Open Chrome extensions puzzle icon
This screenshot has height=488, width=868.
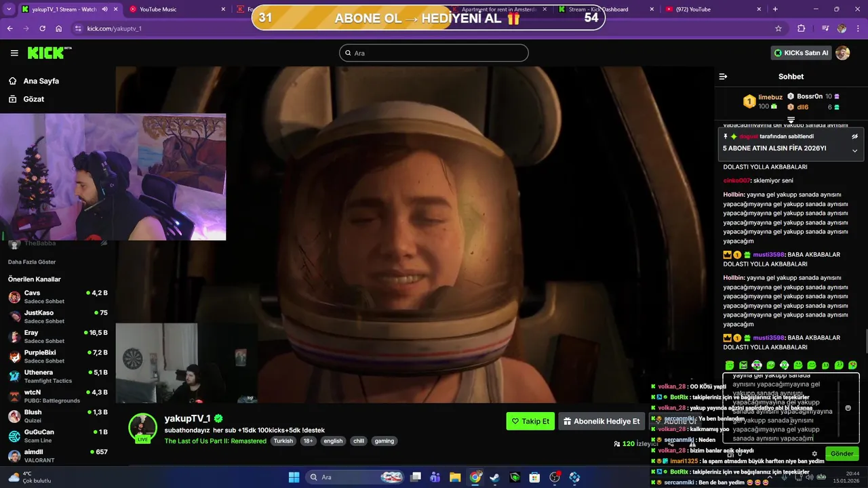click(x=802, y=28)
